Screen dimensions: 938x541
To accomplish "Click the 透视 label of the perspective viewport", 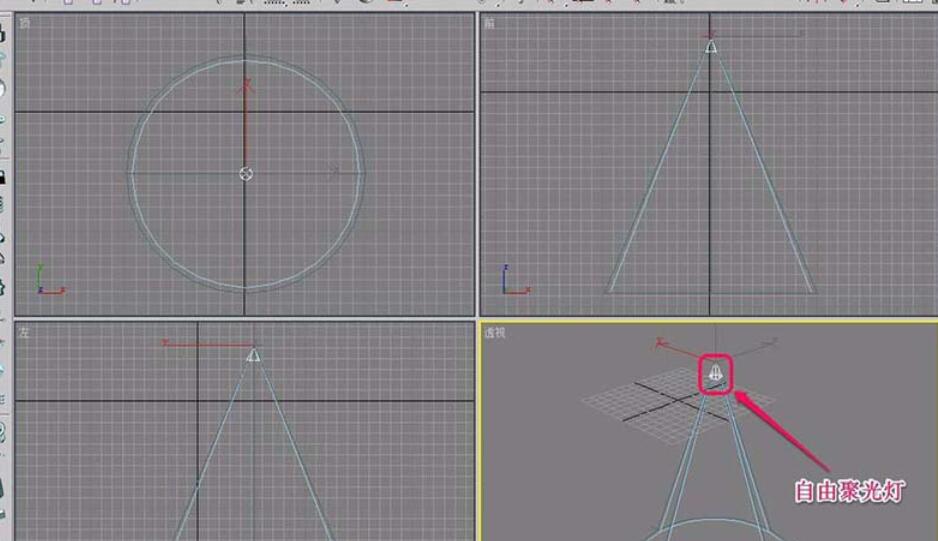I will pos(495,333).
